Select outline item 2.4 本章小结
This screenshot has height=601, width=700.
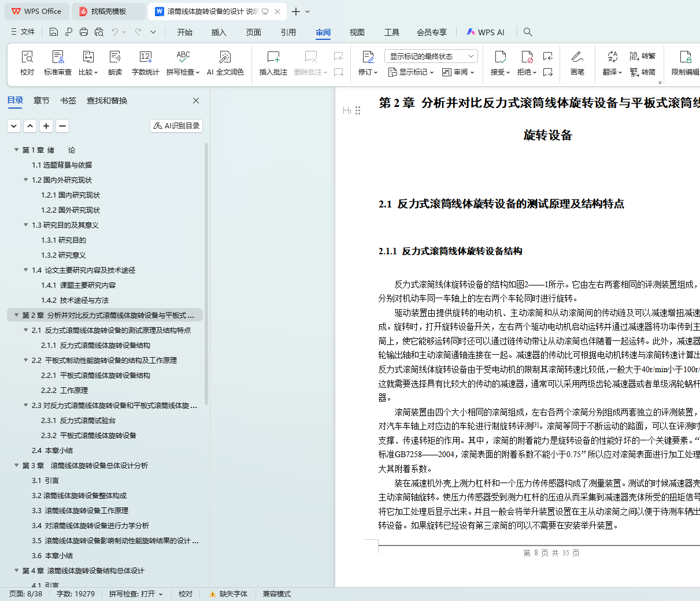pos(52,450)
